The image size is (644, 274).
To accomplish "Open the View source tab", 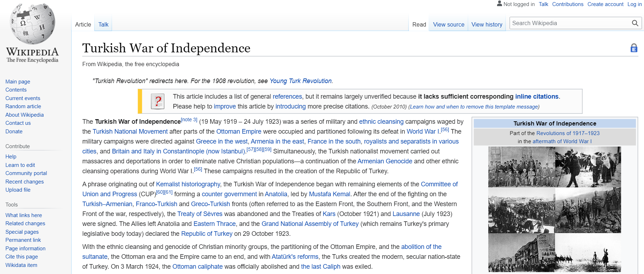I will click(449, 24).
